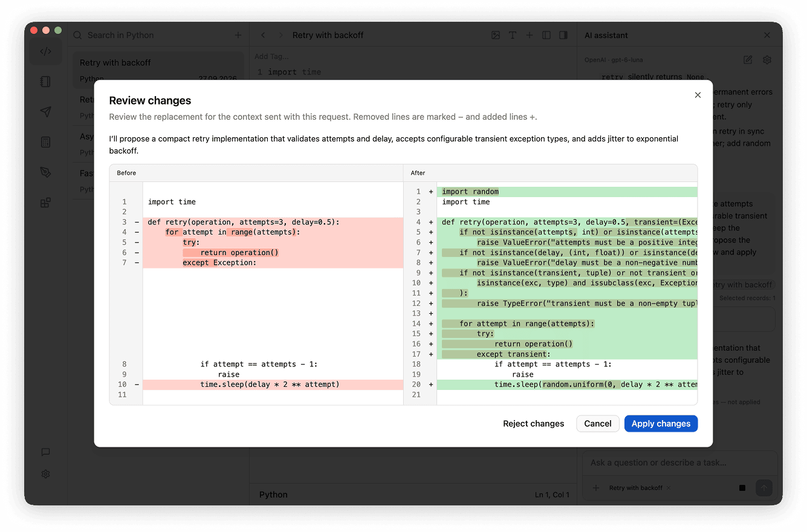The height and width of the screenshot is (532, 807).
Task: Remove the Retry with backoff context chip
Action: point(669,488)
